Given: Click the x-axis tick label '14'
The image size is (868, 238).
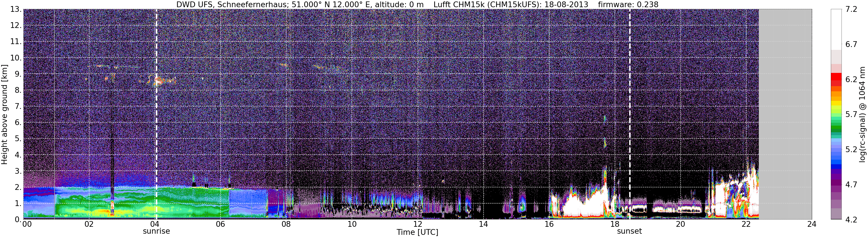Looking at the screenshot, I should pyautogui.click(x=483, y=224).
